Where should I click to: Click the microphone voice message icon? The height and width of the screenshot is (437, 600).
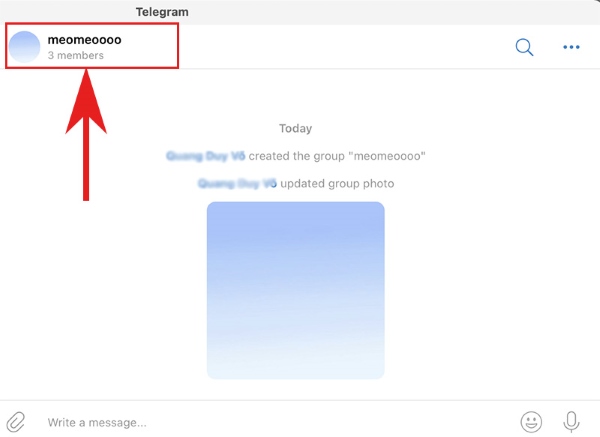(x=571, y=422)
